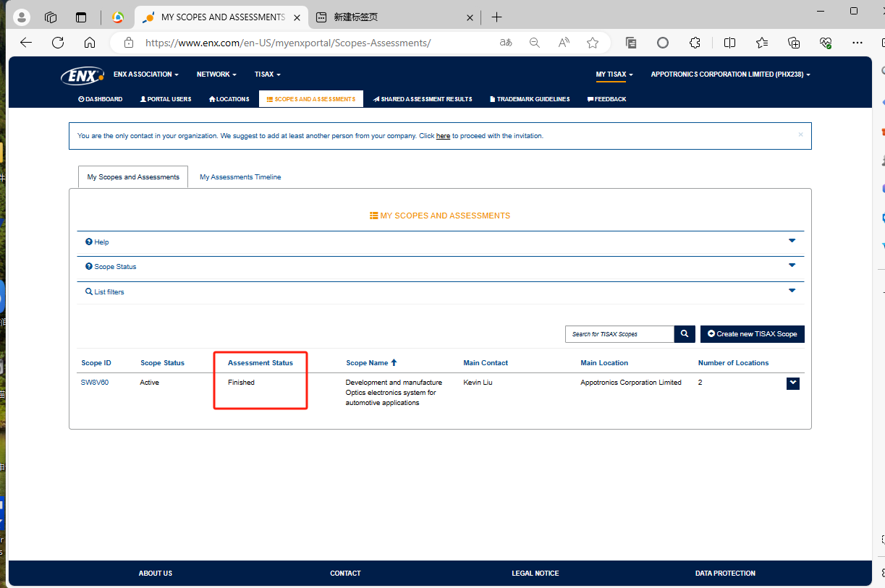Sort table by Number of Locations column
885x588 pixels.
click(x=733, y=363)
